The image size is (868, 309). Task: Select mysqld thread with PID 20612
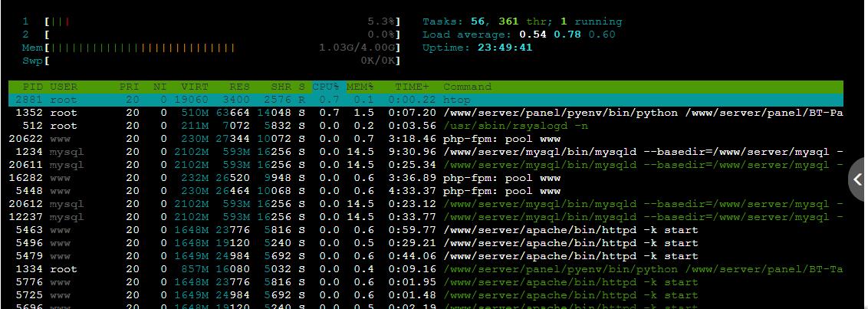pyautogui.click(x=426, y=204)
